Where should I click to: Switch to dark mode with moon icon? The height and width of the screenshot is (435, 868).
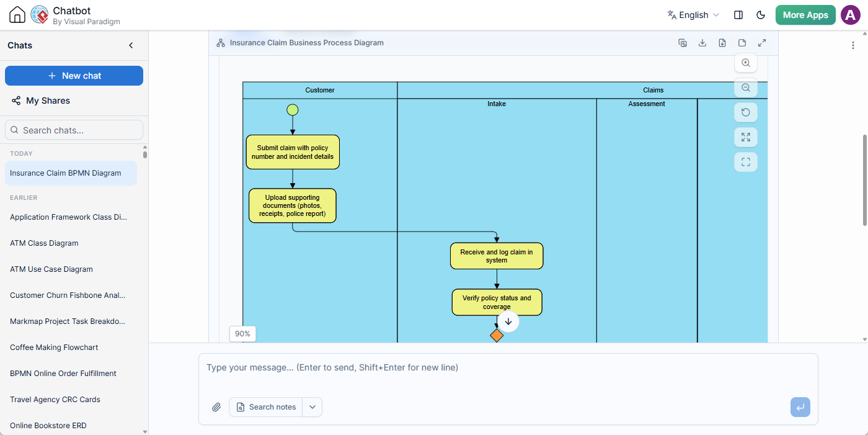pos(761,15)
